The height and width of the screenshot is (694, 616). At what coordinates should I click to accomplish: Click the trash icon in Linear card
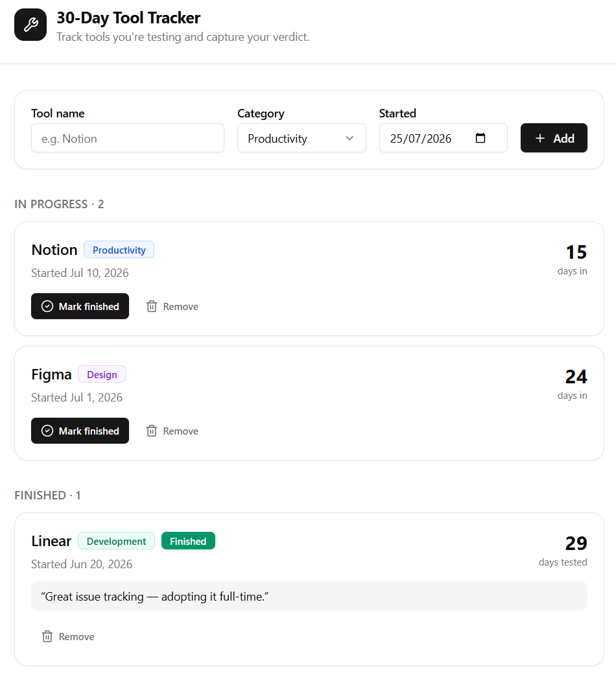[47, 636]
